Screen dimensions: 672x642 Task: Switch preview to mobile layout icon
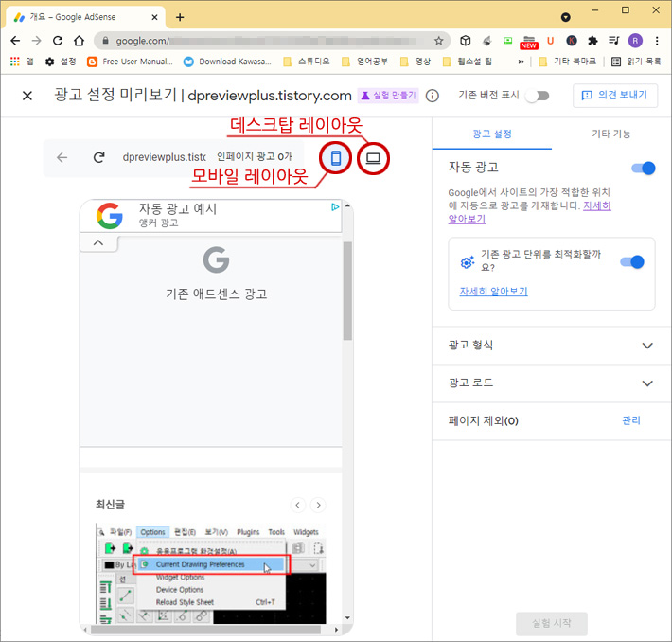[336, 158]
